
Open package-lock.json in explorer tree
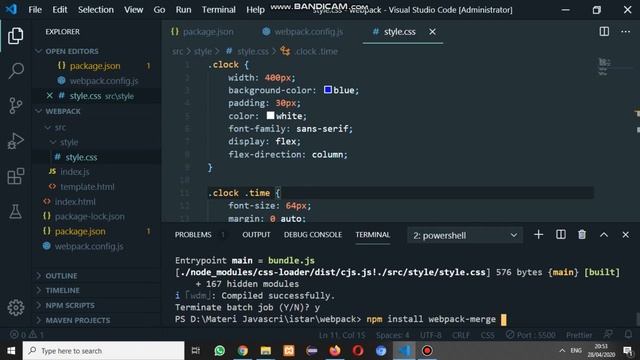point(90,216)
